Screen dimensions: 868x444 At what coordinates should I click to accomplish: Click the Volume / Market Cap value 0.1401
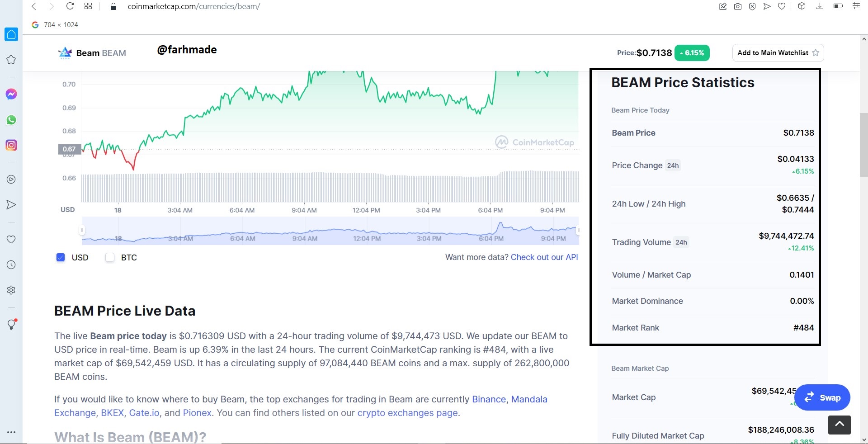[802, 275]
